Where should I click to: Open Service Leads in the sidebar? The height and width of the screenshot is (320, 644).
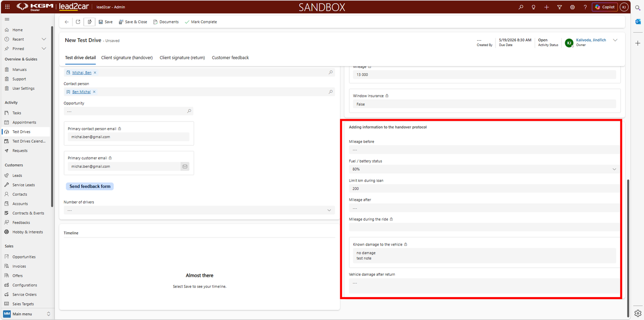click(x=24, y=185)
